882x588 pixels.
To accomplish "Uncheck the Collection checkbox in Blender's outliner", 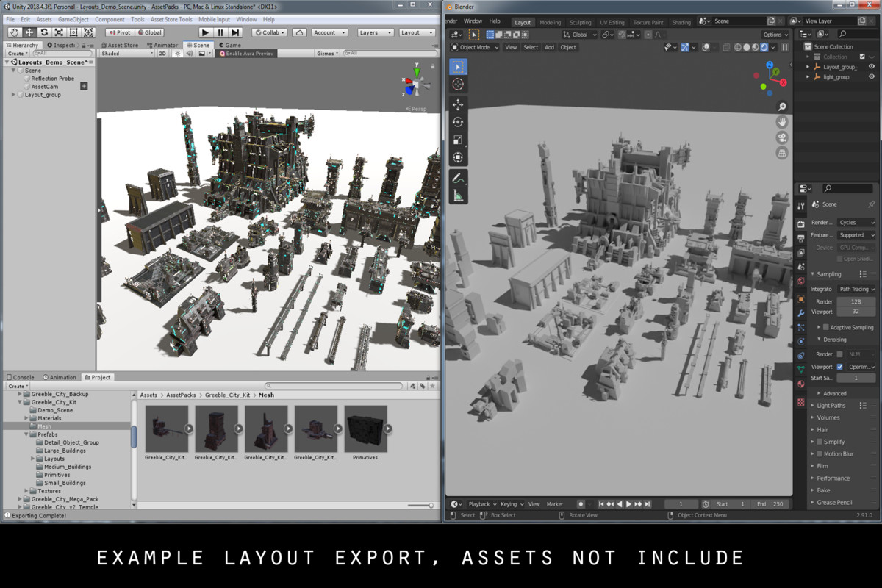I will [862, 57].
